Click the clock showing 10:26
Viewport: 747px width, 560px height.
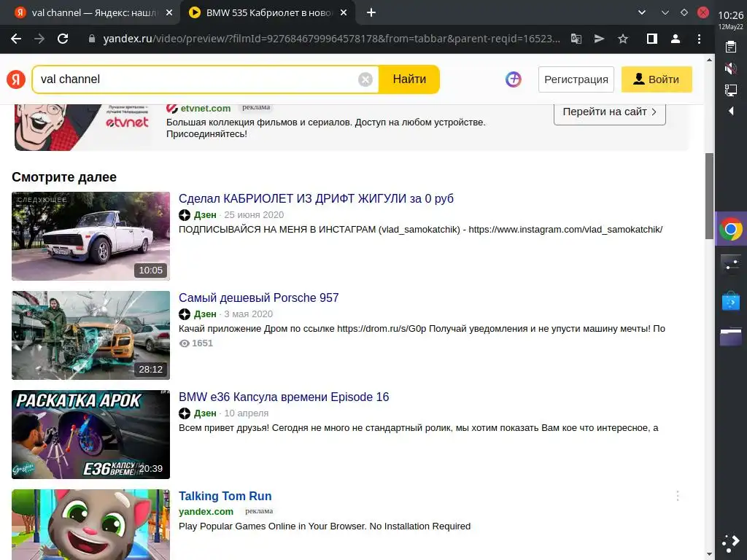coord(730,15)
